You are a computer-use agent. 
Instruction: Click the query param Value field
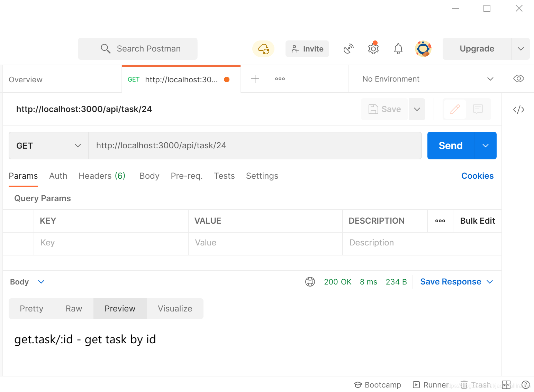pyautogui.click(x=265, y=243)
